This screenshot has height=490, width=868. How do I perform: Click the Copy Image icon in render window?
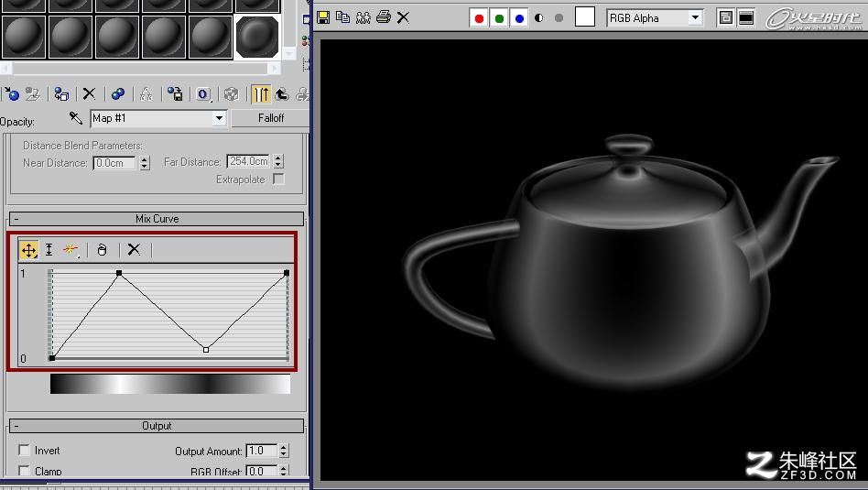(x=343, y=17)
